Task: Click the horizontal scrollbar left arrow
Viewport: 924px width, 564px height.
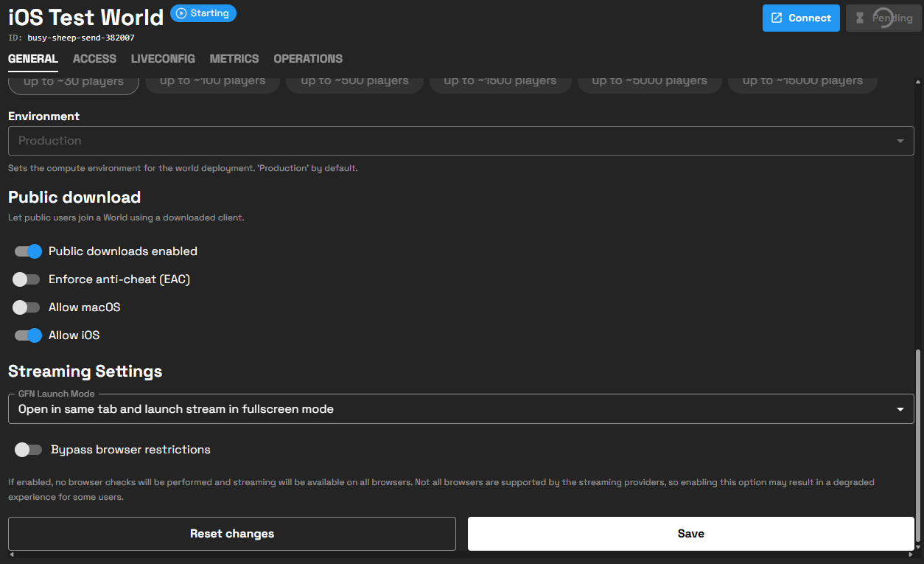Action: click(x=12, y=554)
